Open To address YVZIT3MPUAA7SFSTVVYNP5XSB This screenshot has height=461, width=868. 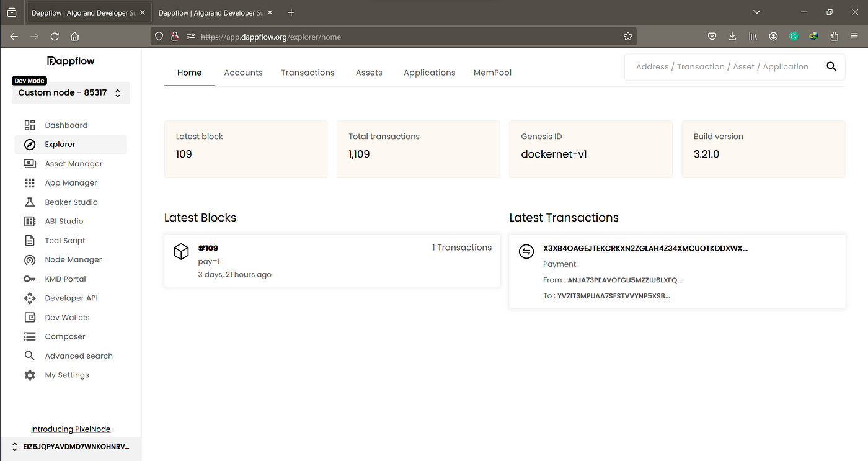click(x=614, y=296)
